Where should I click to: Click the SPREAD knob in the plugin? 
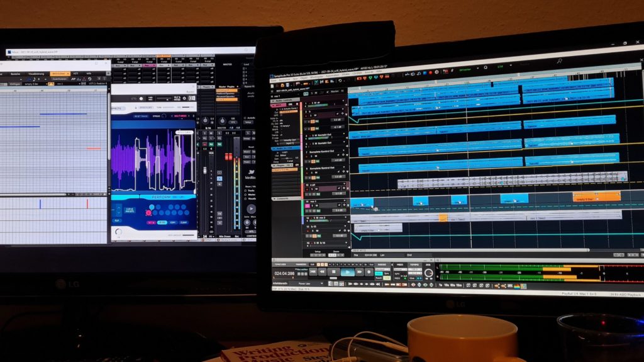164,116
